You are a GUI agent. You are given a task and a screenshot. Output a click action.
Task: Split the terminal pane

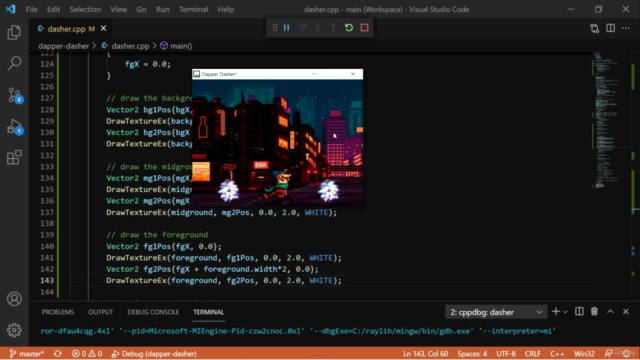click(x=579, y=311)
